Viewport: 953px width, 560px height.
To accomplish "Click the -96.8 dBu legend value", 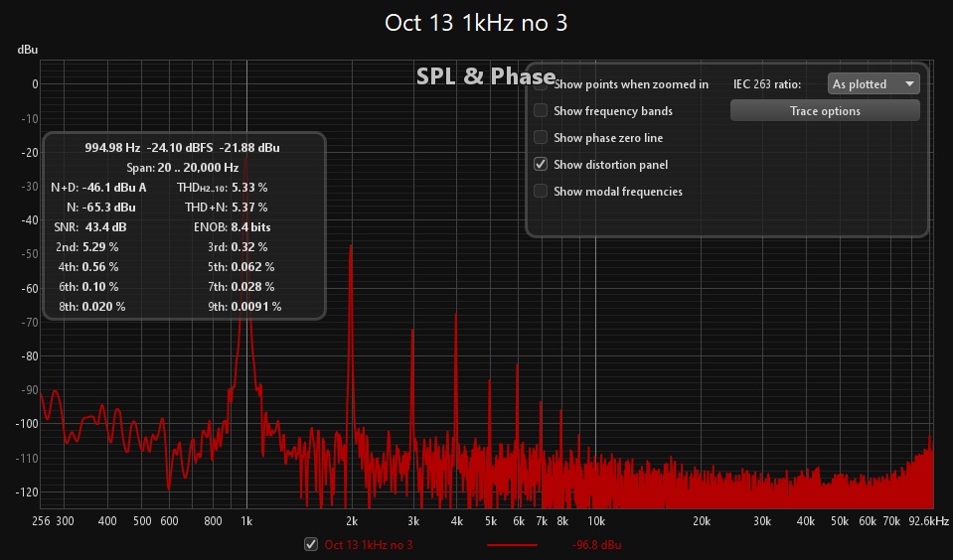I will pyautogui.click(x=596, y=545).
